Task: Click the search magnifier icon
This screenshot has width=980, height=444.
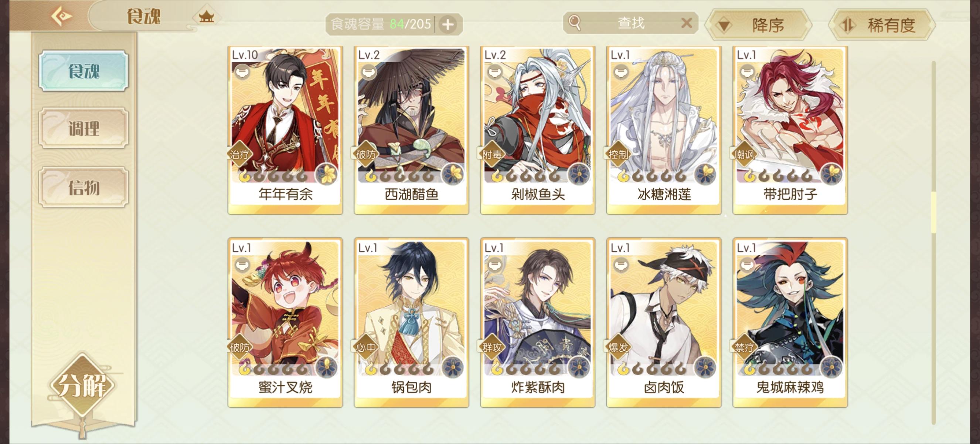Action: [574, 23]
